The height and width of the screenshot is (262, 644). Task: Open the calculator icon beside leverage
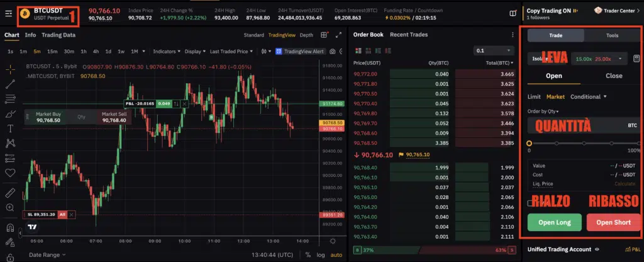click(x=636, y=59)
